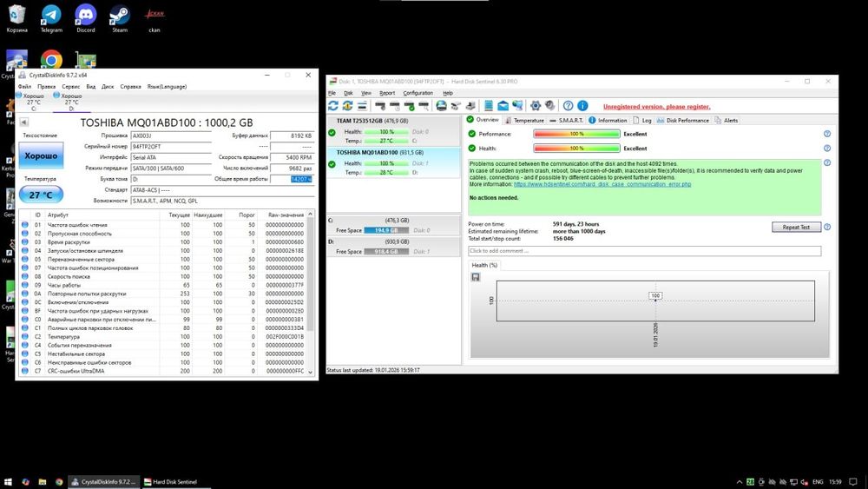
Task: Click the serial number field 94FTP2OFT
Action: click(x=171, y=147)
